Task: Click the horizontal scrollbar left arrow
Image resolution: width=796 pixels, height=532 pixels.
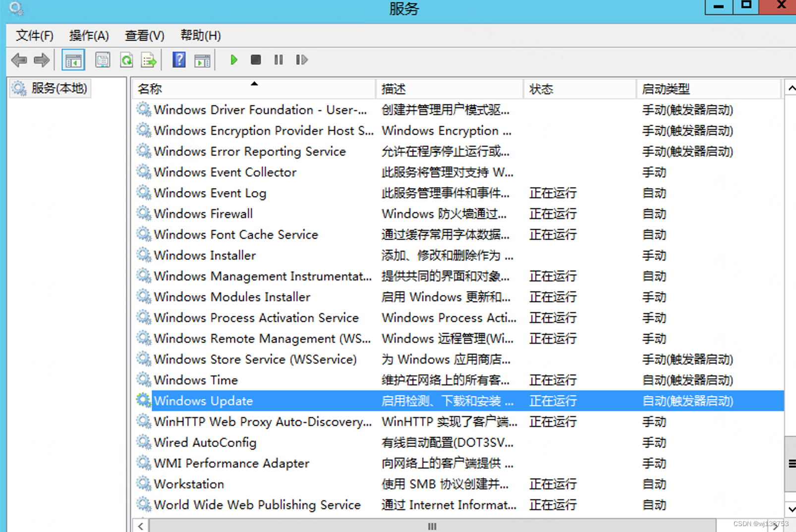Action: [141, 526]
